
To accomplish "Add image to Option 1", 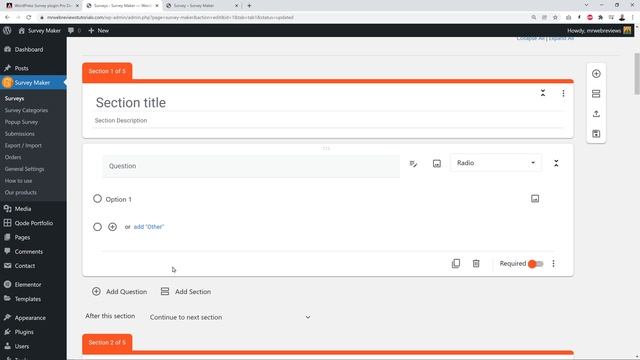I will pos(535,199).
